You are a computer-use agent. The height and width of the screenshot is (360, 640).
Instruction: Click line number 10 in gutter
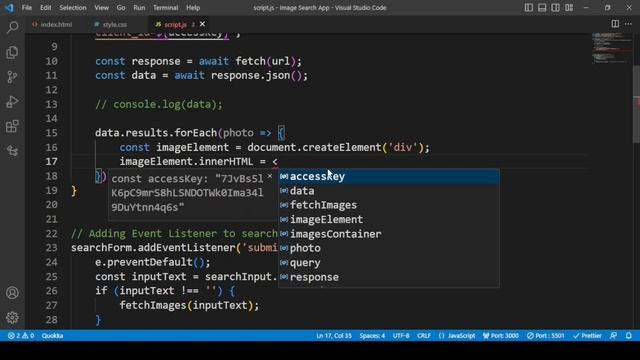pyautogui.click(x=51, y=61)
